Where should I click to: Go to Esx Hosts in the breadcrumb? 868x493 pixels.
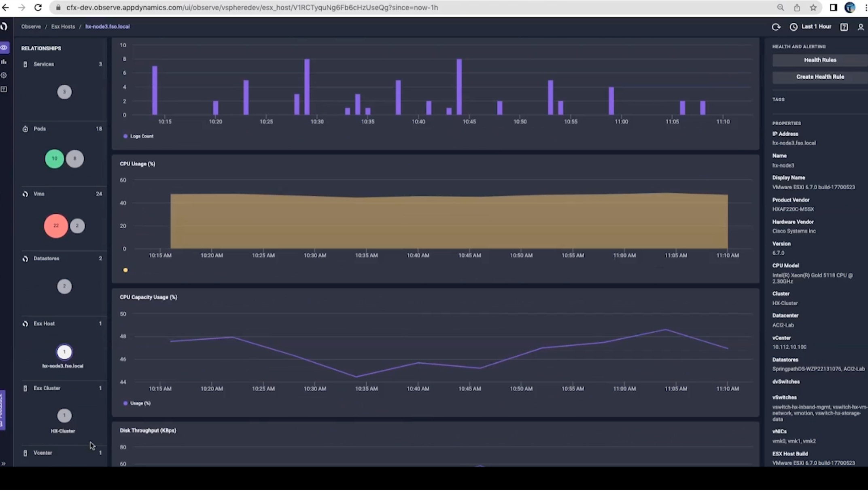[63, 27]
